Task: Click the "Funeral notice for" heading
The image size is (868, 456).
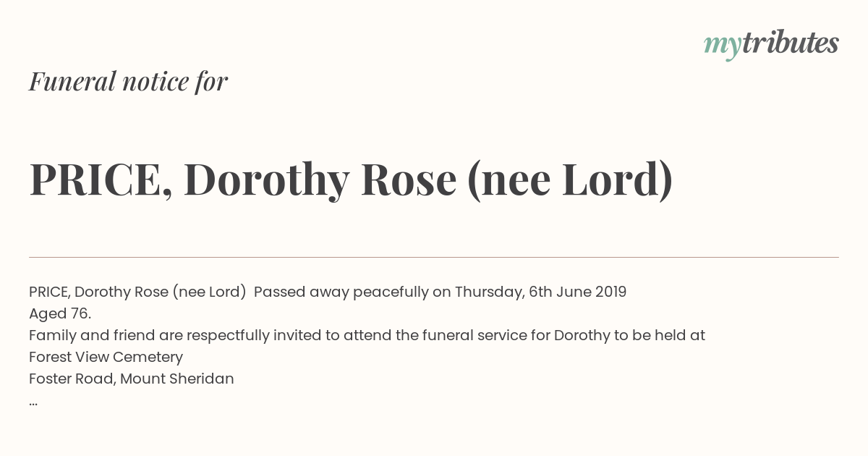Action: point(128,81)
